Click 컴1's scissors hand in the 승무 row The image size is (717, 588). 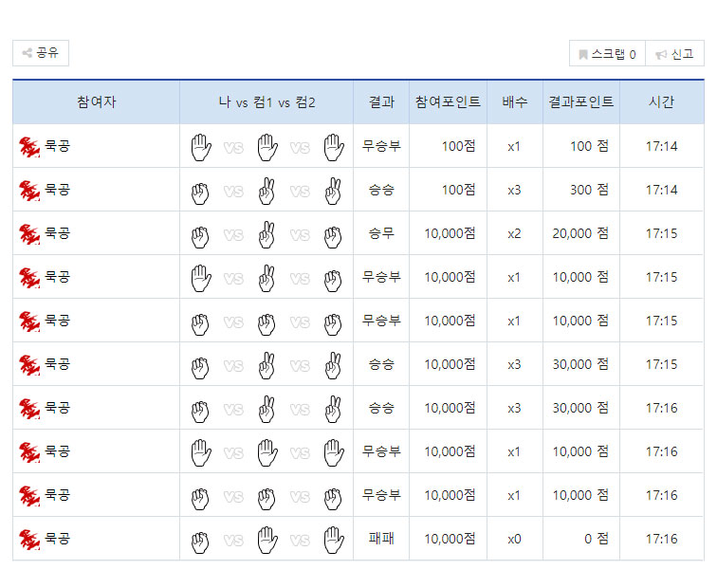(267, 233)
